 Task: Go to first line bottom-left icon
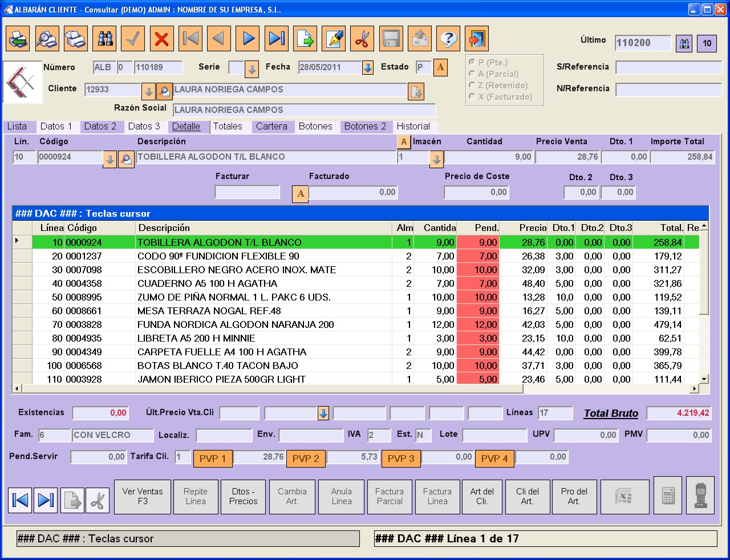coord(20,500)
